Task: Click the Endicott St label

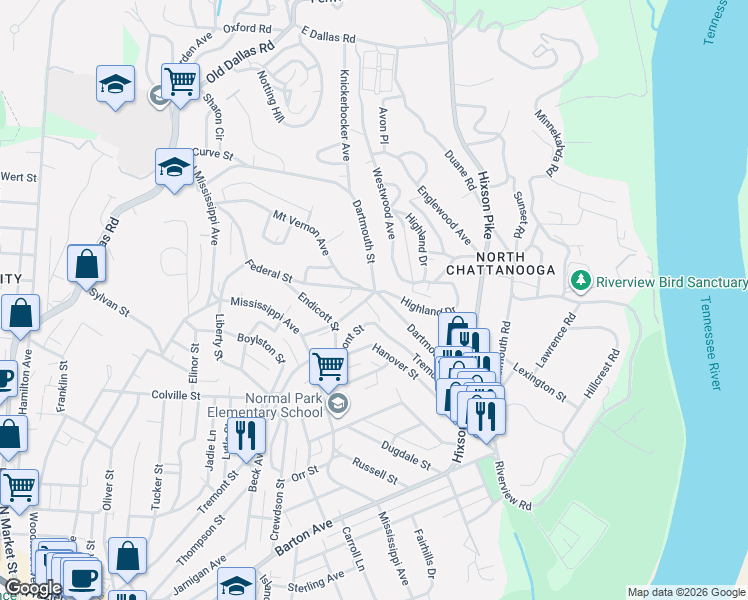Action: [318, 311]
